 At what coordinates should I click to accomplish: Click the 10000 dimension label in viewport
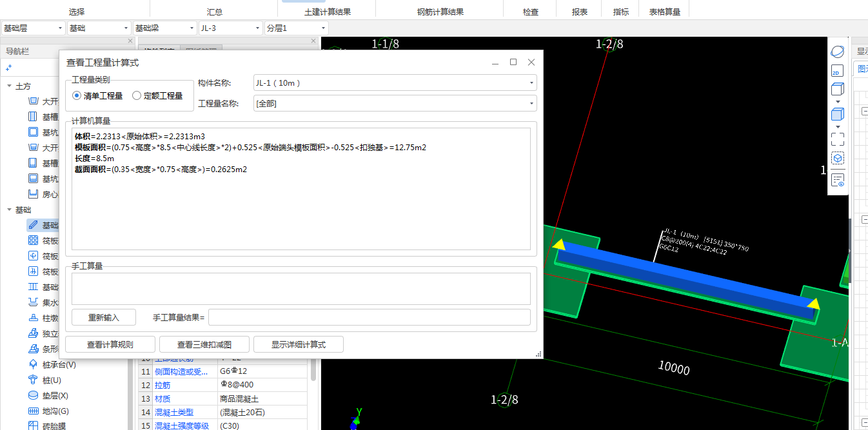(x=674, y=368)
